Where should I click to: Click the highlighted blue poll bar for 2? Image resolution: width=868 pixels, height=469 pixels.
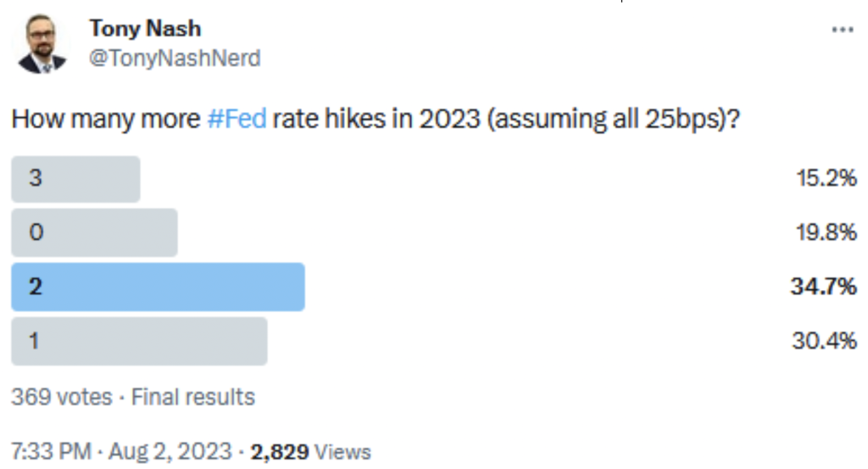click(158, 287)
